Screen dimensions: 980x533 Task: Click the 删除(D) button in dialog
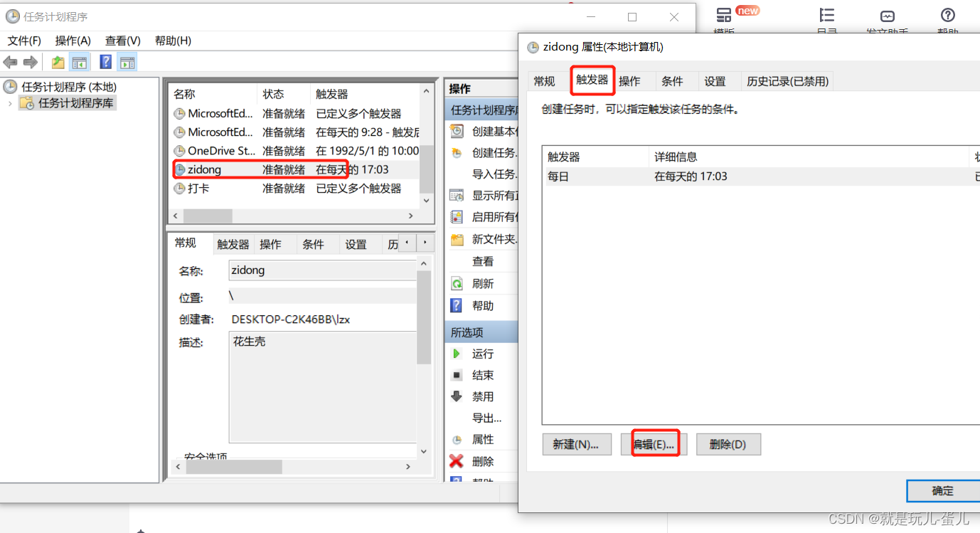(728, 444)
